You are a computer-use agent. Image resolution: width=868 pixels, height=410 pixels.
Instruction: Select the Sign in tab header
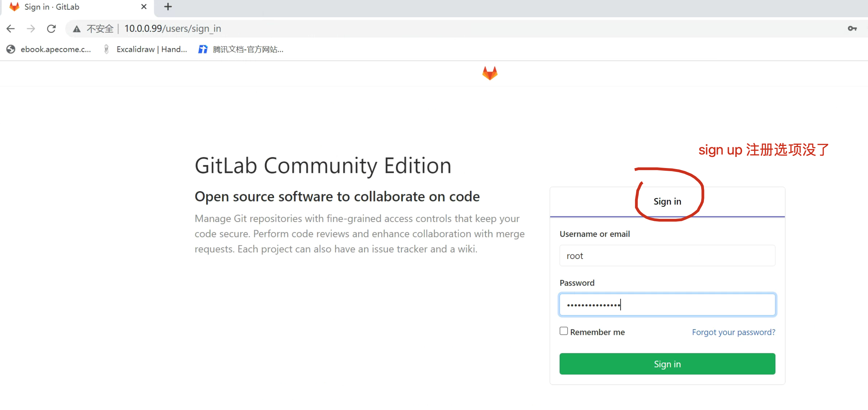pyautogui.click(x=667, y=202)
